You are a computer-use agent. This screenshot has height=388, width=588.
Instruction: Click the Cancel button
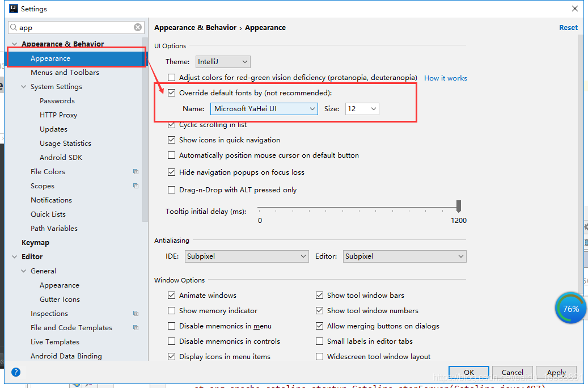click(x=512, y=372)
